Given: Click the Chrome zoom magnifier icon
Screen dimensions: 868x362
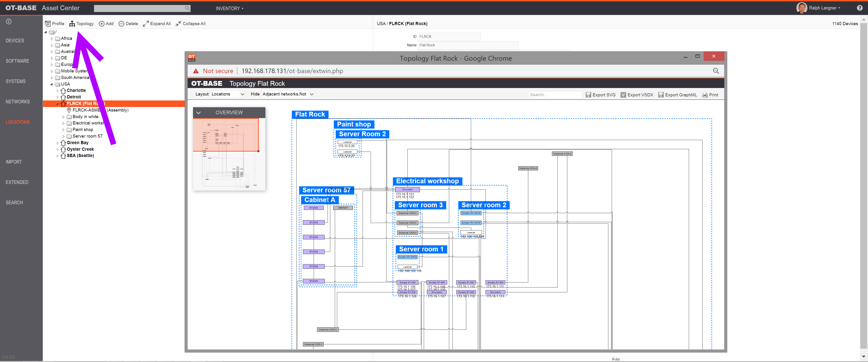Looking at the screenshot, I should point(716,71).
